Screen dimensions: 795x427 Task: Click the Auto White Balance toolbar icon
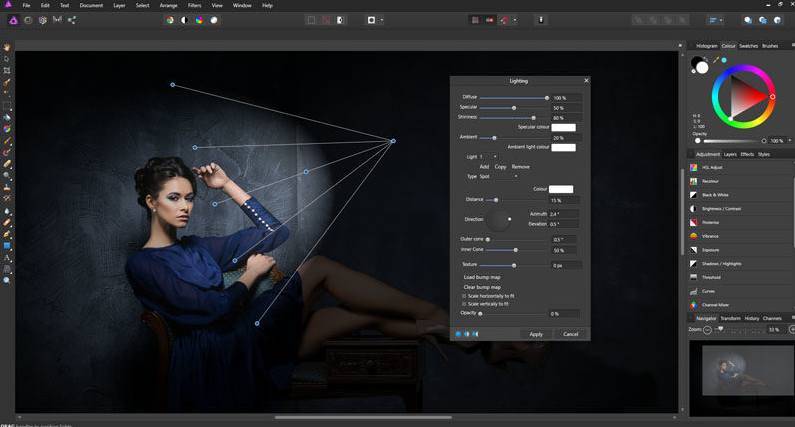click(214, 19)
